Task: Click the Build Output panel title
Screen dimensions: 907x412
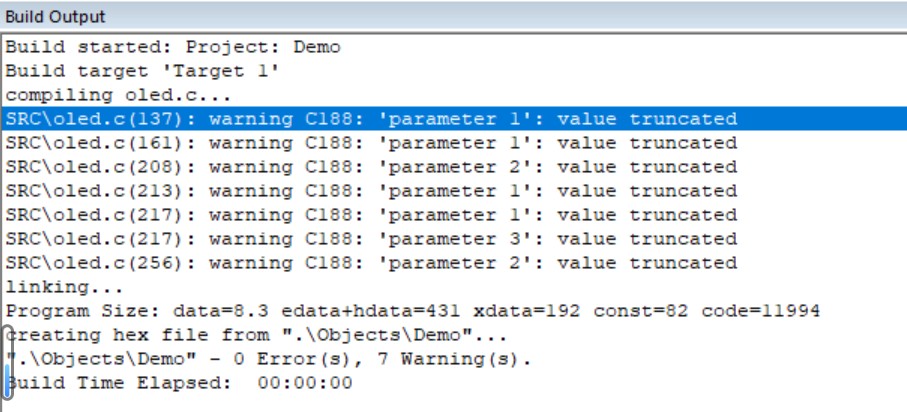Action: click(55, 17)
